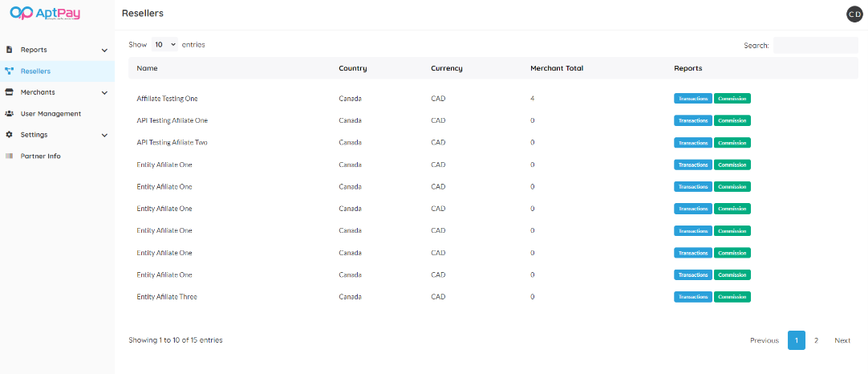Go to page 2 of results
Viewport: 868px width, 374px height.
point(816,340)
